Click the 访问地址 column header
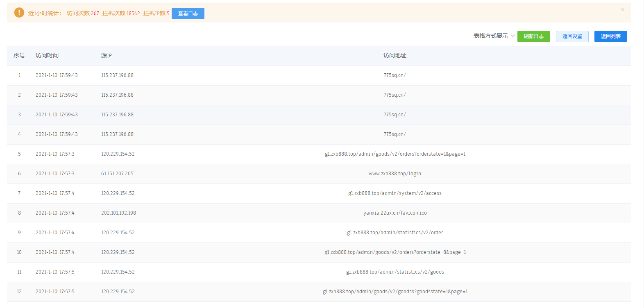Viewport: 644px width, 308px height. [x=395, y=56]
